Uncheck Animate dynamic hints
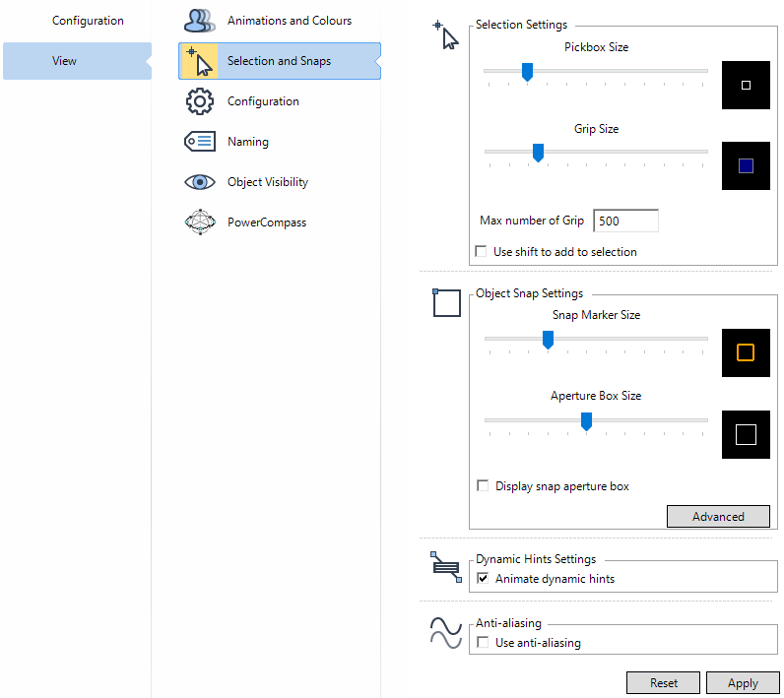Image resolution: width=784 pixels, height=698 pixels. point(483,579)
